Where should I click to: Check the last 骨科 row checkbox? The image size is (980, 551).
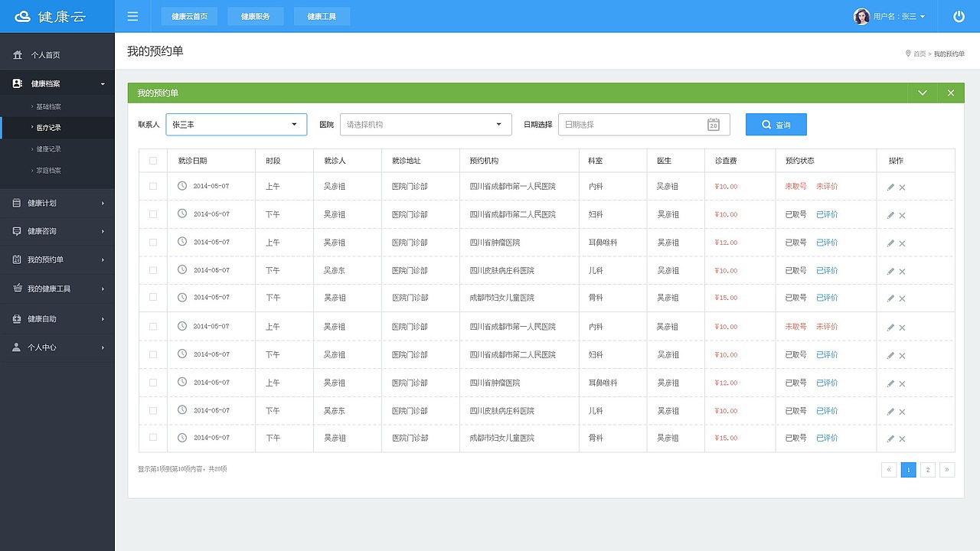click(153, 437)
